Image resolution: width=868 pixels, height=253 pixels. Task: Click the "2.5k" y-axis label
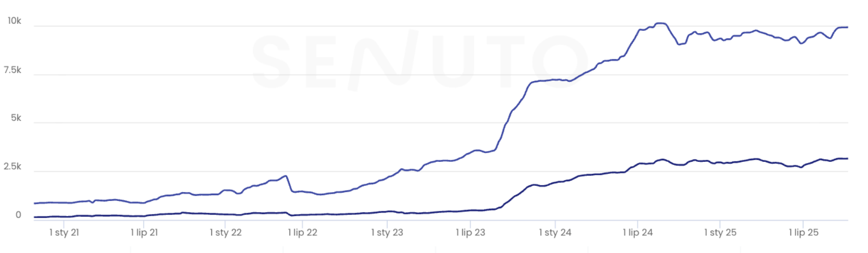click(12, 167)
